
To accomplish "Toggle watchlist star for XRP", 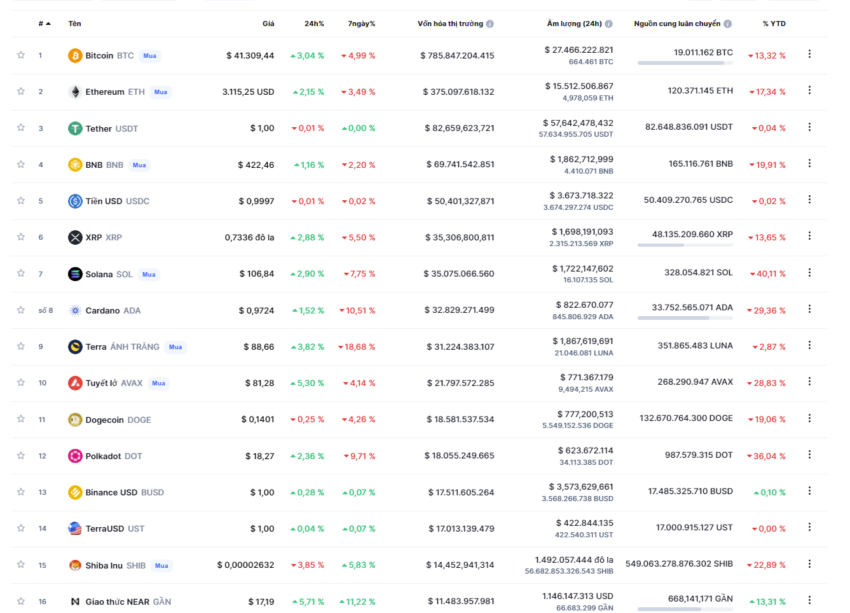I will point(21,237).
